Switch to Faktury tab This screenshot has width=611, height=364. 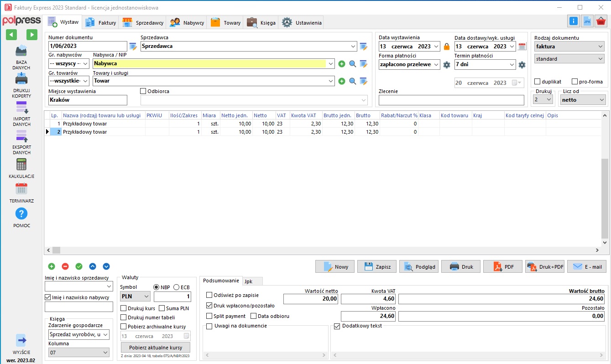pyautogui.click(x=101, y=23)
